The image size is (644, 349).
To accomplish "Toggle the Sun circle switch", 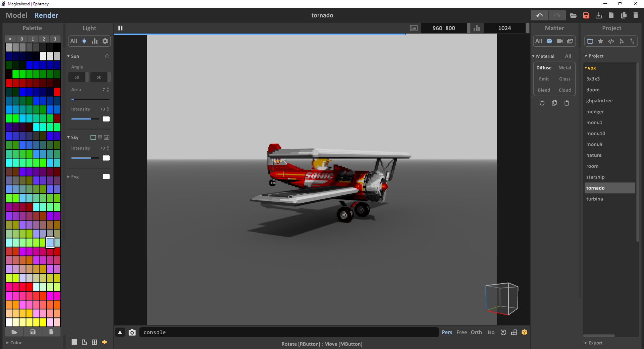I will point(107,56).
